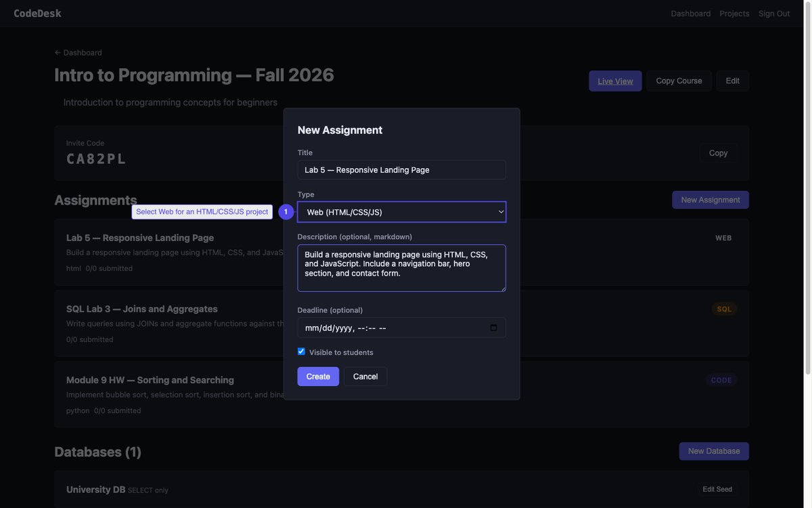Click the page vertical scrollbar
The image size is (812, 508).
click(x=807, y=203)
